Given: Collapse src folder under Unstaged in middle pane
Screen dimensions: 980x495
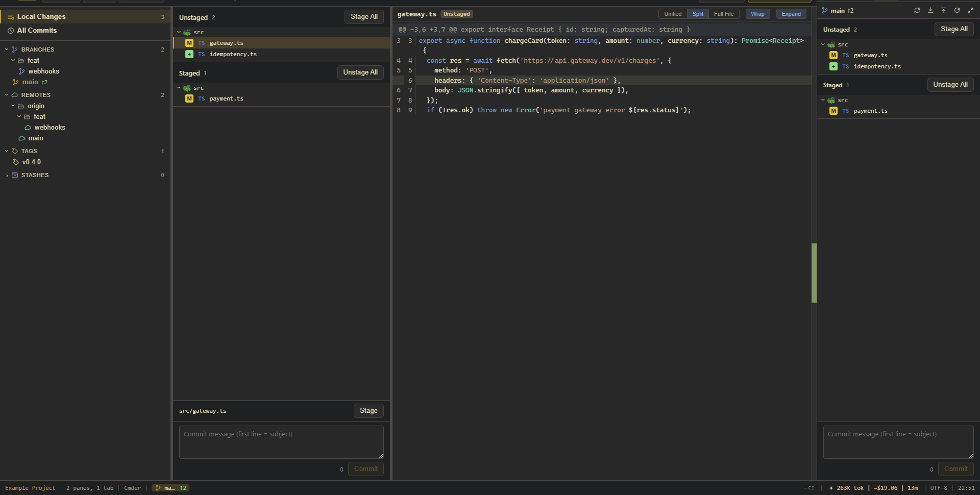Looking at the screenshot, I should [179, 32].
